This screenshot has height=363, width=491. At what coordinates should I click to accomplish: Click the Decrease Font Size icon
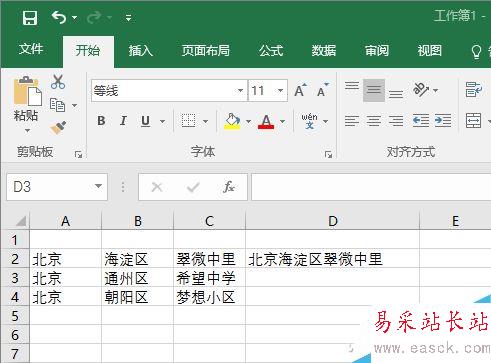coord(322,90)
